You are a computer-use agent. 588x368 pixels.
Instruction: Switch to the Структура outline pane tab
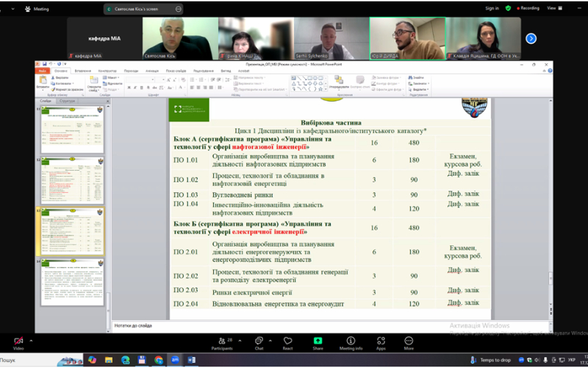(x=67, y=101)
